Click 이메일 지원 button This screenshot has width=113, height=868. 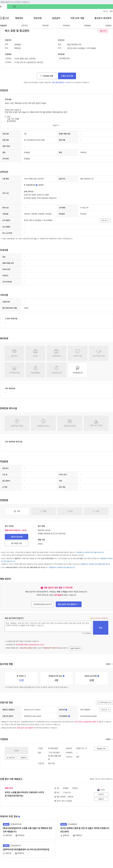pyautogui.click(x=16, y=543)
